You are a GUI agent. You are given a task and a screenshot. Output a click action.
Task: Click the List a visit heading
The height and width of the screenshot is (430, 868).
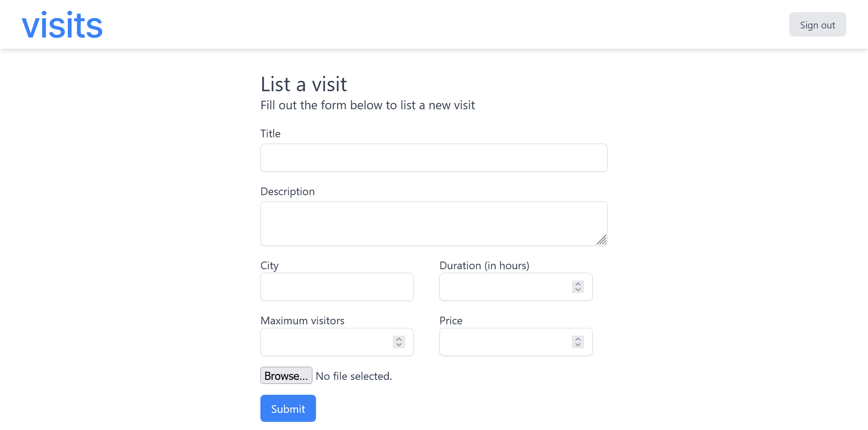(303, 84)
